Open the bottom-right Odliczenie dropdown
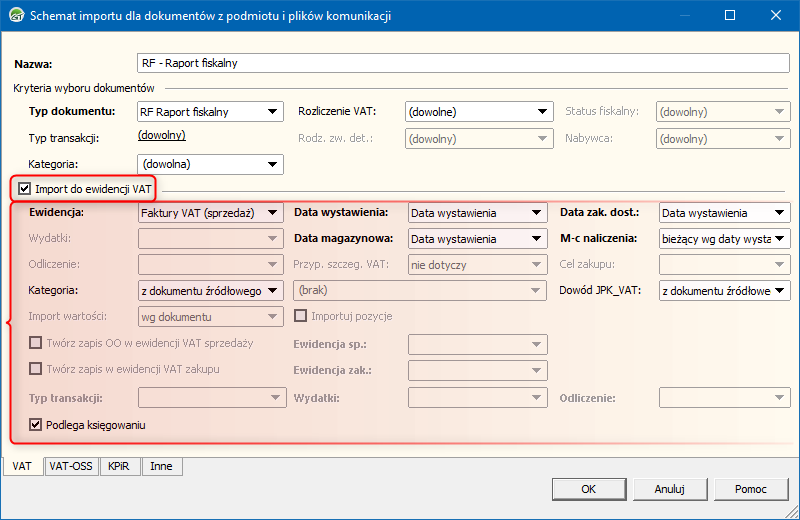This screenshot has height=520, width=800. (724, 398)
